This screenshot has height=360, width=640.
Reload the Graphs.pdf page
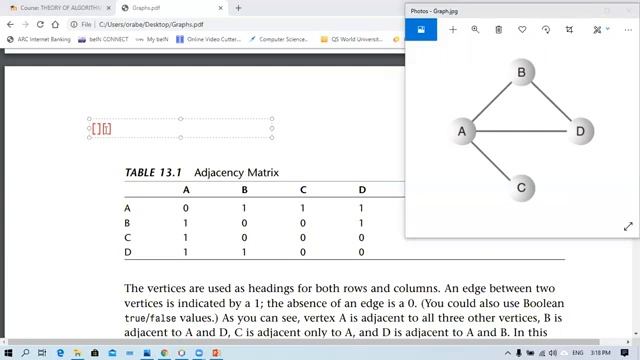click(x=40, y=24)
